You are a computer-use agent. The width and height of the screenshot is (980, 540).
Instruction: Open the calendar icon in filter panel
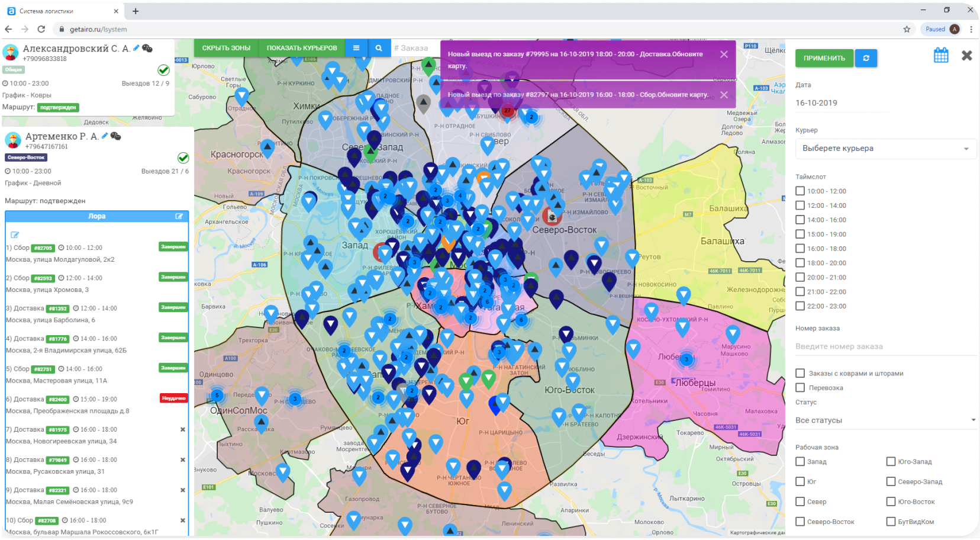point(941,56)
